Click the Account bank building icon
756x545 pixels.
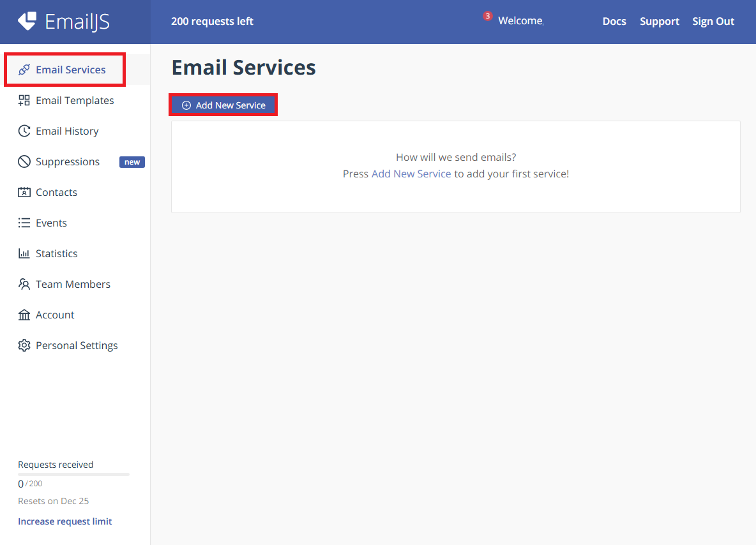(x=24, y=315)
